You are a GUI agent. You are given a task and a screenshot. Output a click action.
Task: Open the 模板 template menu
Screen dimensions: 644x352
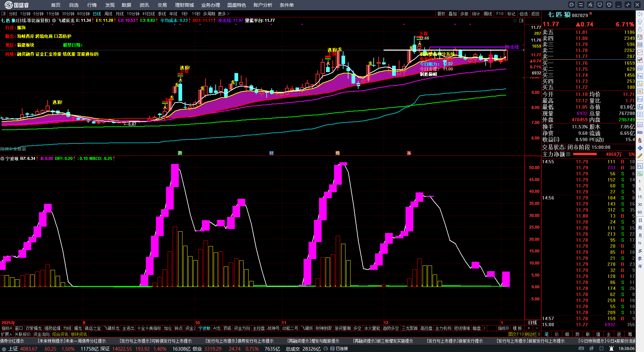[517, 328]
